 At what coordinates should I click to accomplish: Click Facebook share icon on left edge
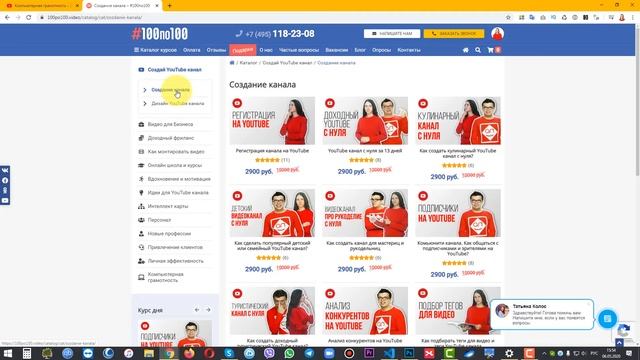coord(5,180)
